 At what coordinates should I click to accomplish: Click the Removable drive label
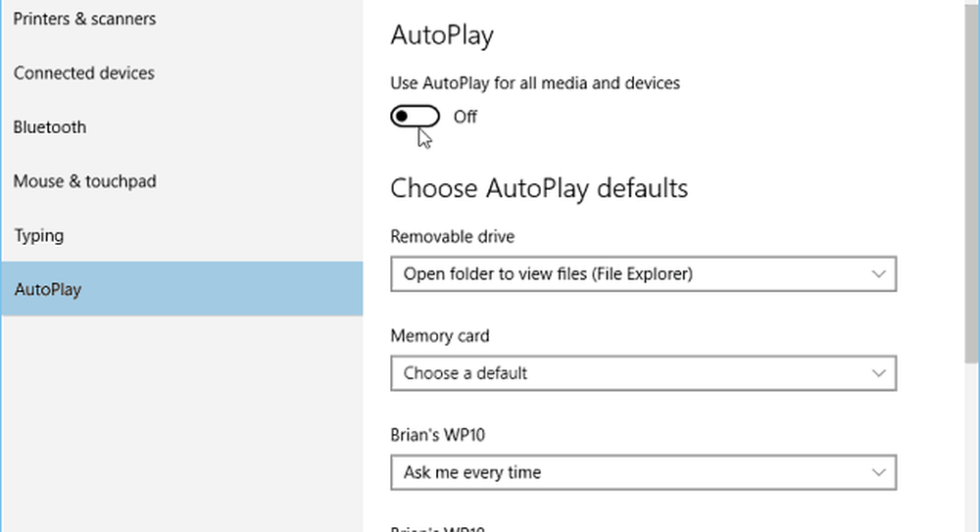pyautogui.click(x=453, y=236)
